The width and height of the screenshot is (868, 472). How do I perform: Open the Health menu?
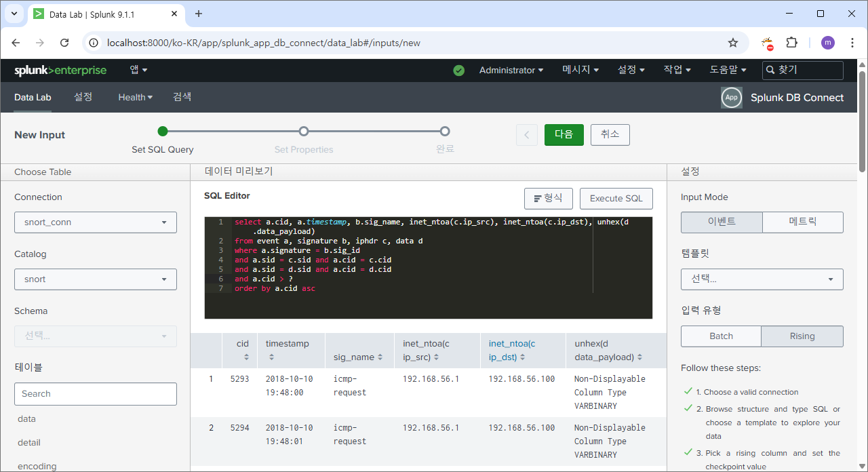pyautogui.click(x=135, y=97)
